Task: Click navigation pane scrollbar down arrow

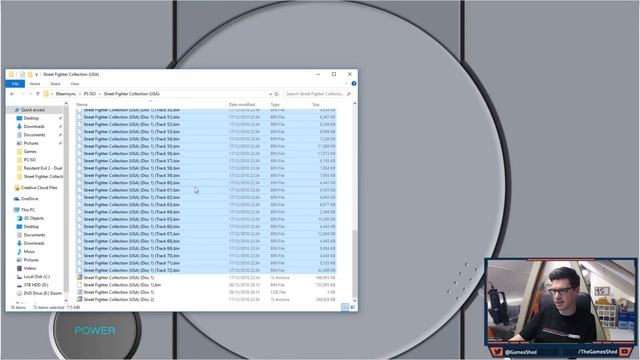Action: [66, 301]
